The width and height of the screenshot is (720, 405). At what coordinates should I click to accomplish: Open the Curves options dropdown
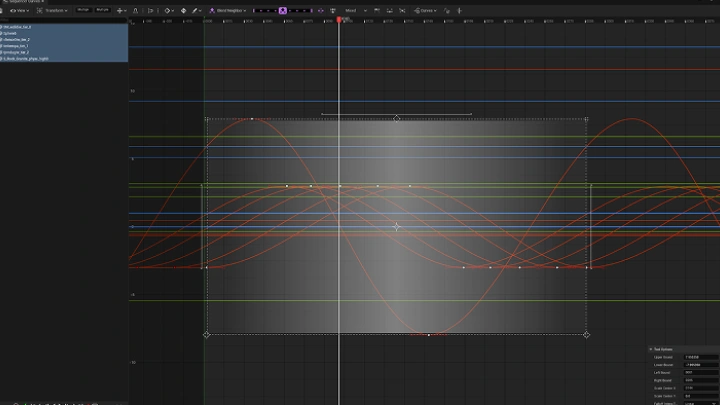pos(425,11)
